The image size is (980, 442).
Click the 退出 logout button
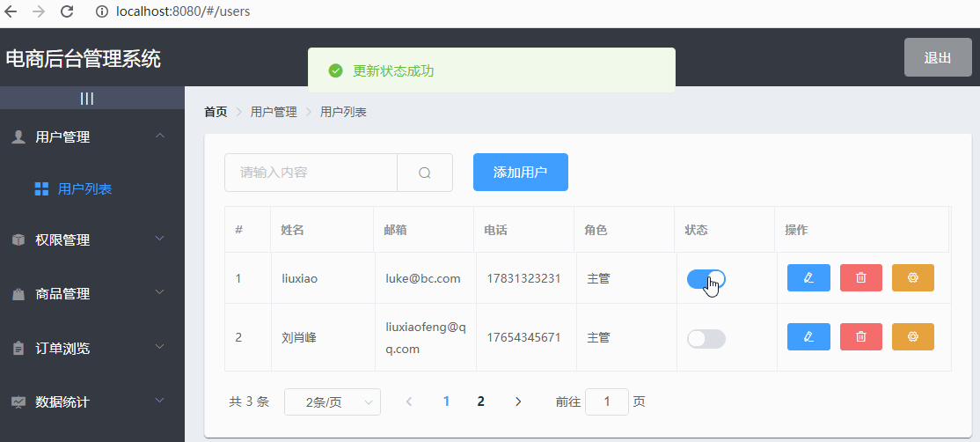click(938, 57)
